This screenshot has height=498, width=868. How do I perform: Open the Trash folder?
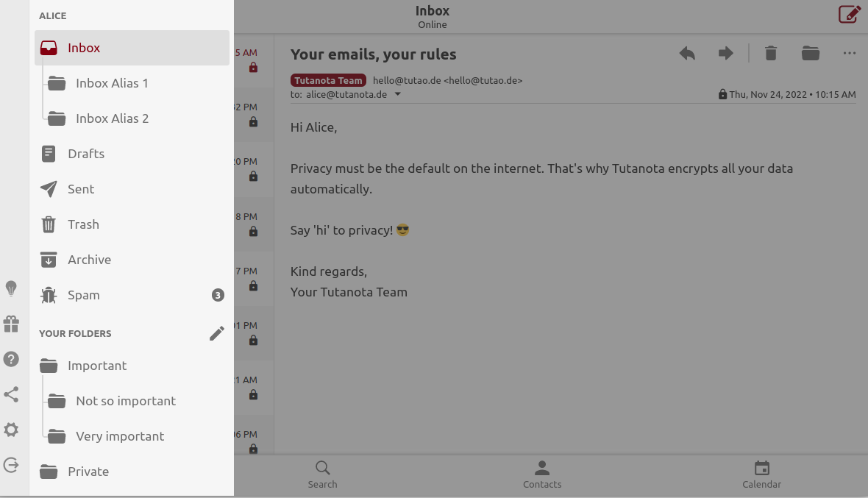point(132,224)
